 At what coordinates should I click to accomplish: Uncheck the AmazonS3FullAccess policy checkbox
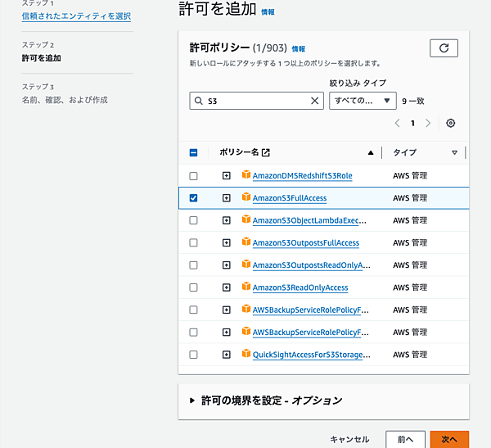(x=193, y=198)
